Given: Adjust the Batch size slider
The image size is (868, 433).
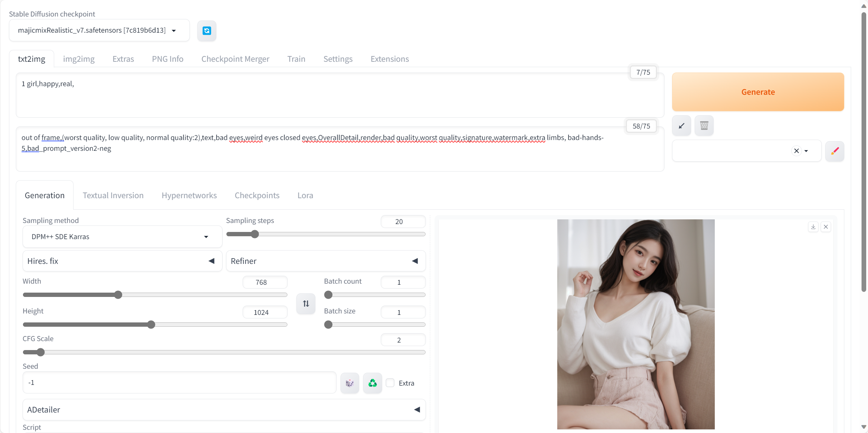Looking at the screenshot, I should tap(375, 325).
